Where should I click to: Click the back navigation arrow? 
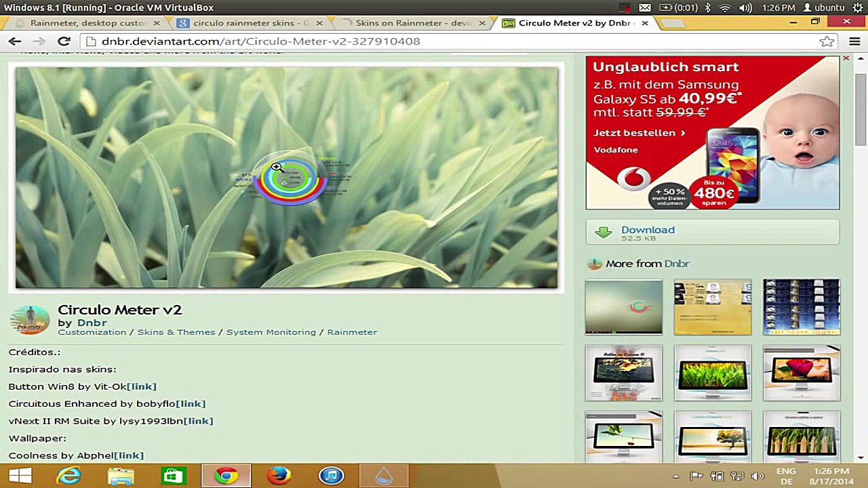click(x=15, y=41)
